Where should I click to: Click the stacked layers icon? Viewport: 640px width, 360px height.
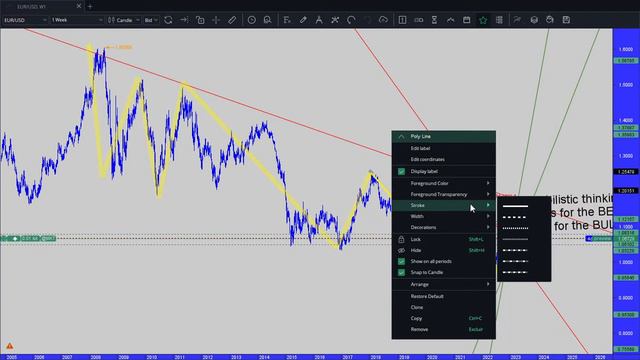click(x=534, y=20)
